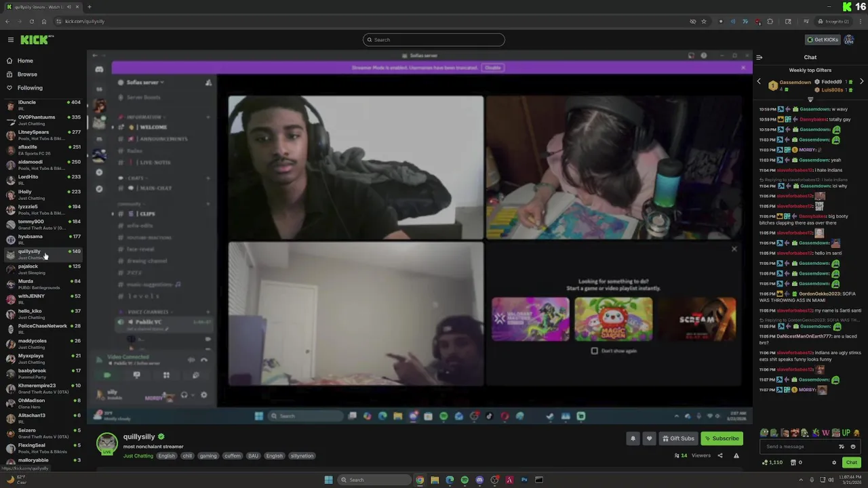
Task: Select pajalock channel in sidebar
Action: pyautogui.click(x=43, y=269)
